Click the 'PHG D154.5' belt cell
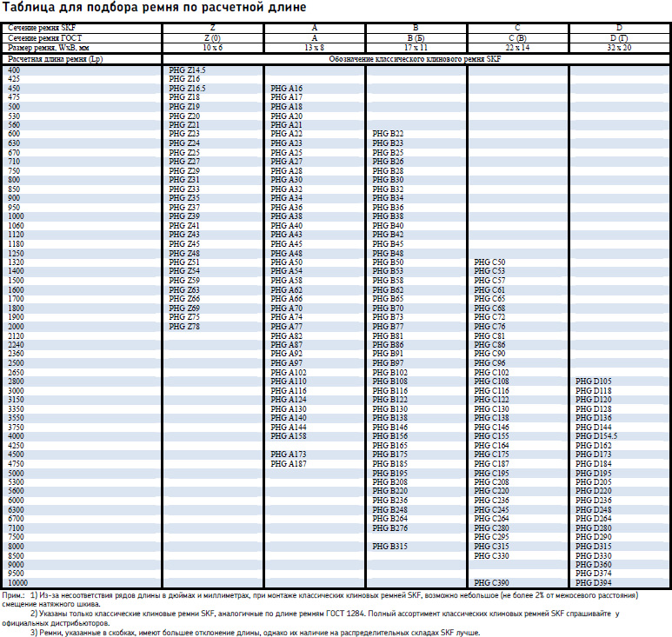The height and width of the screenshot is (637, 672). pos(596,436)
